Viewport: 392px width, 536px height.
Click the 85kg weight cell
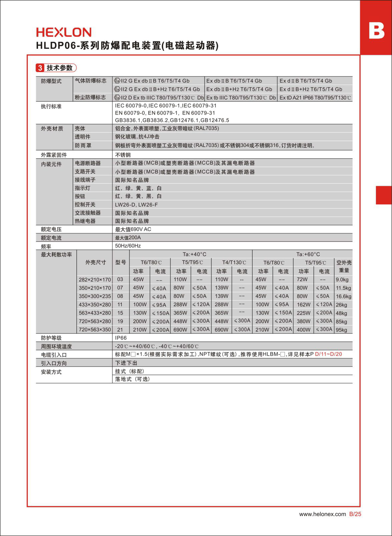341,322
